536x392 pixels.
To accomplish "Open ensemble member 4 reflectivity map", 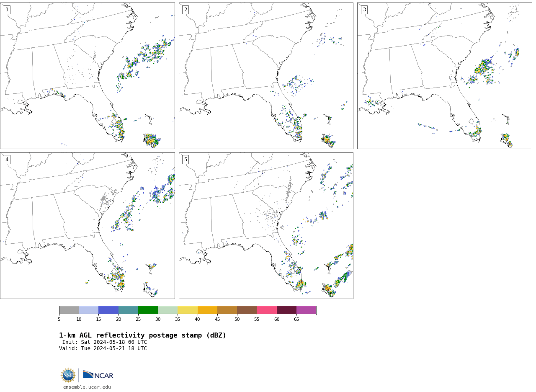I will 87,226.
